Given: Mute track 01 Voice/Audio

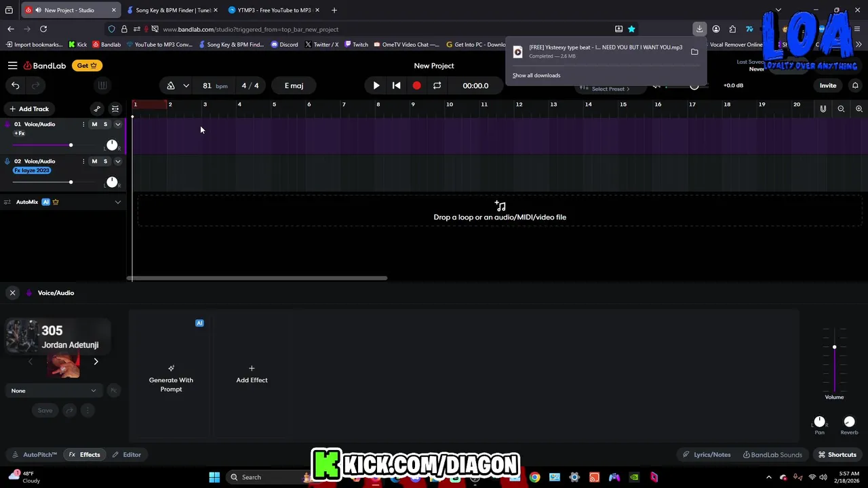Looking at the screenshot, I should click(94, 124).
